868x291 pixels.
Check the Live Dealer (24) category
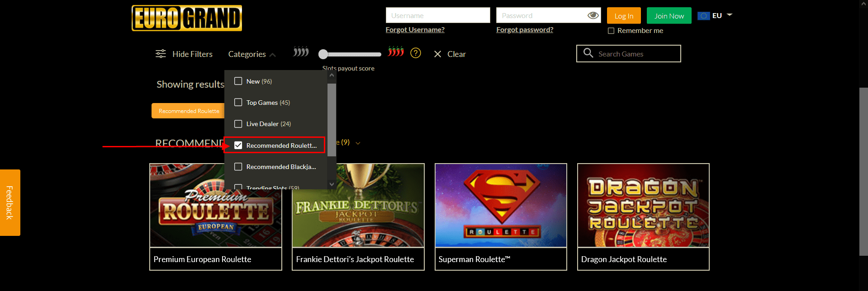click(x=238, y=124)
